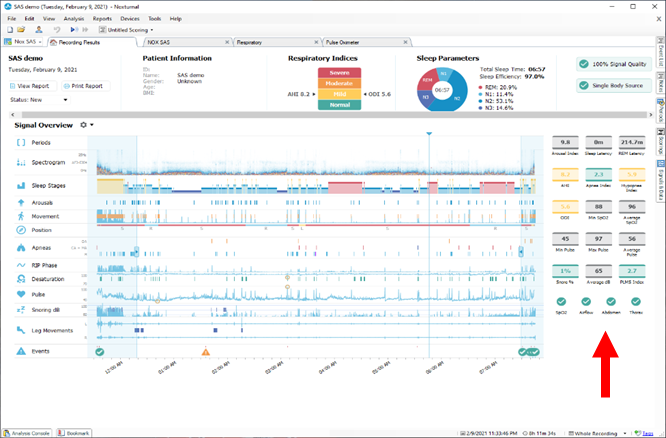Toggle the SpO2 signal quality checkmark
666x438 pixels.
pyautogui.click(x=562, y=301)
